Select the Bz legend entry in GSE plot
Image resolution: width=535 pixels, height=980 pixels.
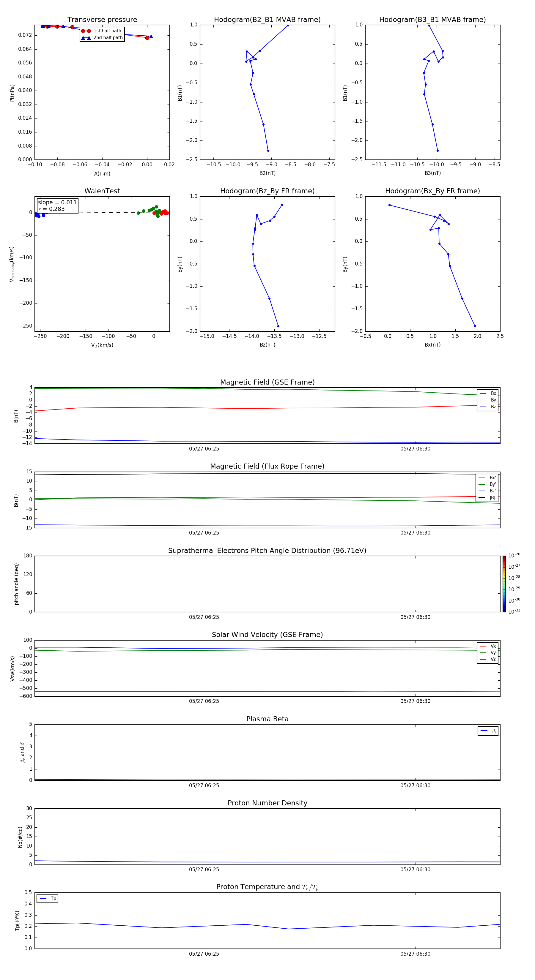[x=488, y=407]
